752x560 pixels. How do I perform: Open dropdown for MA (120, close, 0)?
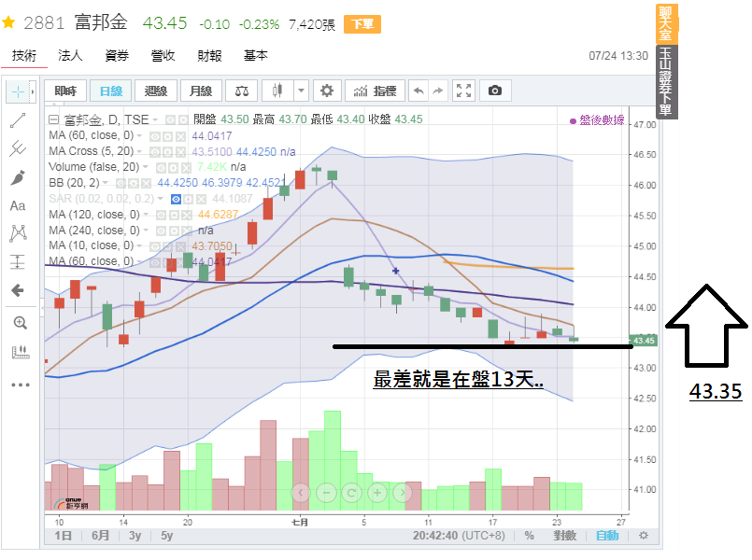tap(146, 215)
